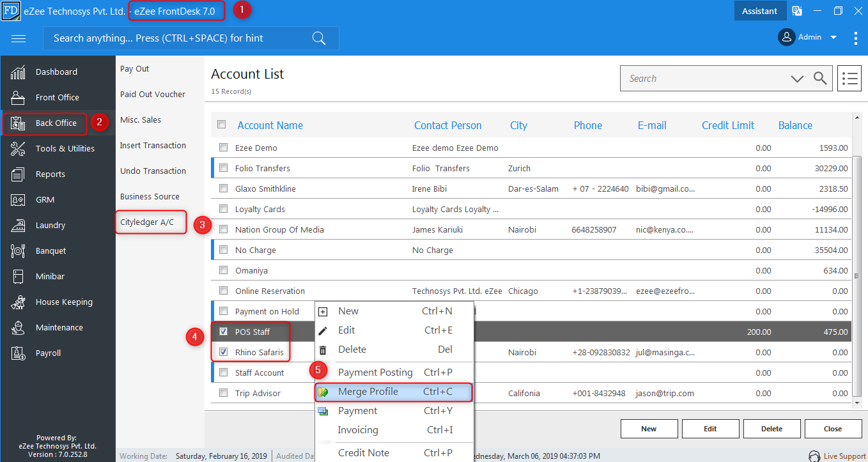
Task: Choose Invoicing from context menu
Action: (x=394, y=430)
